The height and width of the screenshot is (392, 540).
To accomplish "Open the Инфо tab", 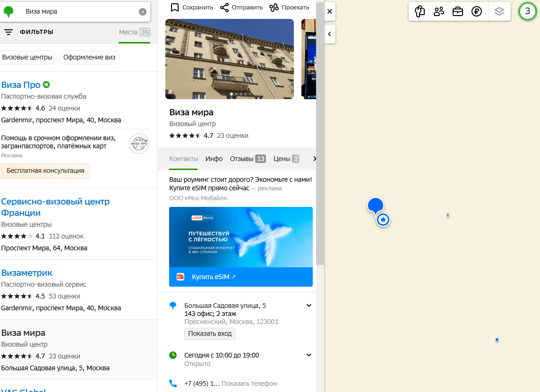I will [x=214, y=159].
